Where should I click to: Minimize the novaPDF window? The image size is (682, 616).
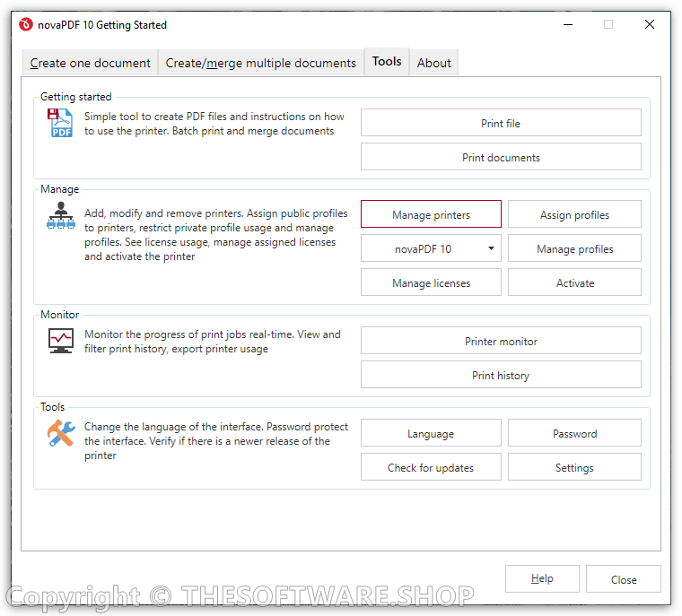click(x=568, y=24)
